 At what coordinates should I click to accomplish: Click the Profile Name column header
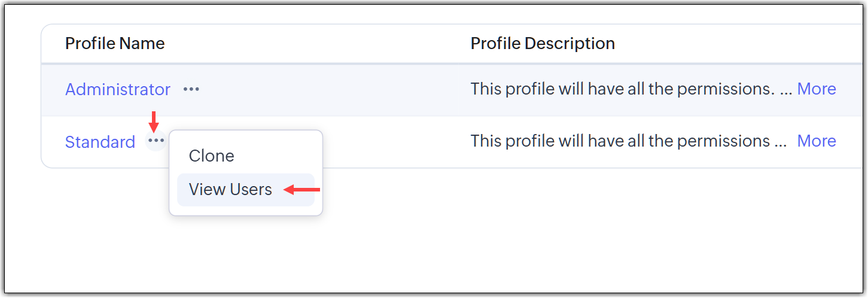pyautogui.click(x=115, y=43)
